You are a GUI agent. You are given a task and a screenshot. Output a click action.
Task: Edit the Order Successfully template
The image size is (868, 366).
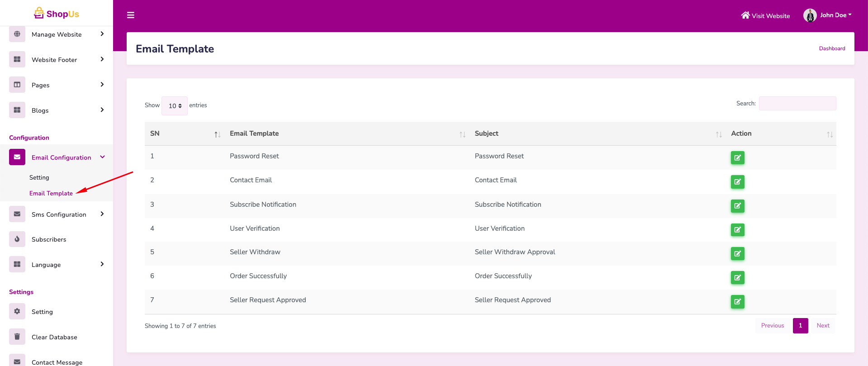(x=737, y=278)
